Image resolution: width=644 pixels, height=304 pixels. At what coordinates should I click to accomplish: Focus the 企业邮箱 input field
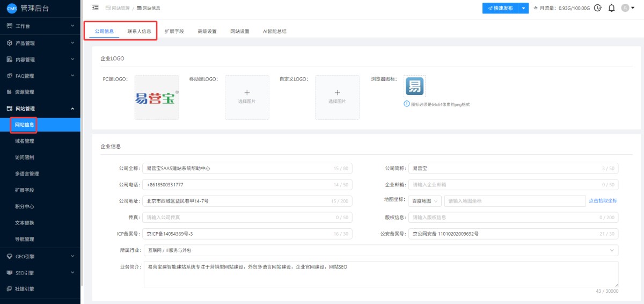[513, 185]
